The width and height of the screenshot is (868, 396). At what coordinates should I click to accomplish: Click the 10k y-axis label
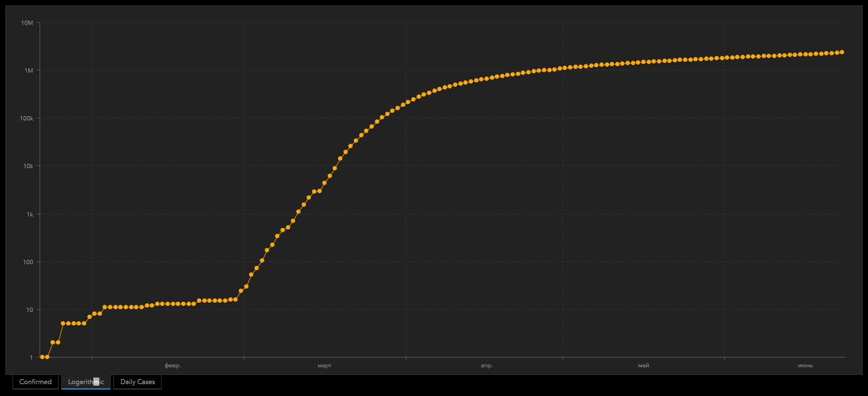[x=28, y=166]
